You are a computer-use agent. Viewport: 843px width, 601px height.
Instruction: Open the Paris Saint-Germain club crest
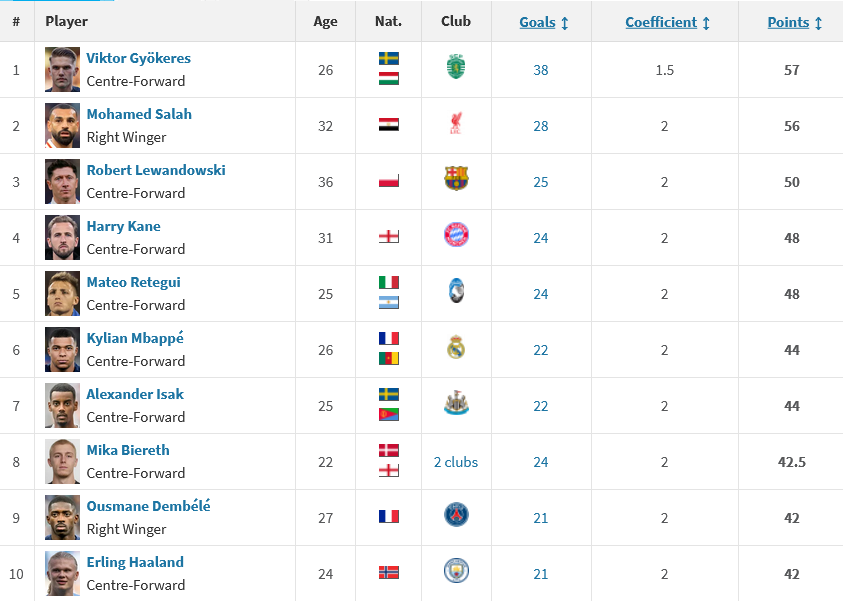456,516
